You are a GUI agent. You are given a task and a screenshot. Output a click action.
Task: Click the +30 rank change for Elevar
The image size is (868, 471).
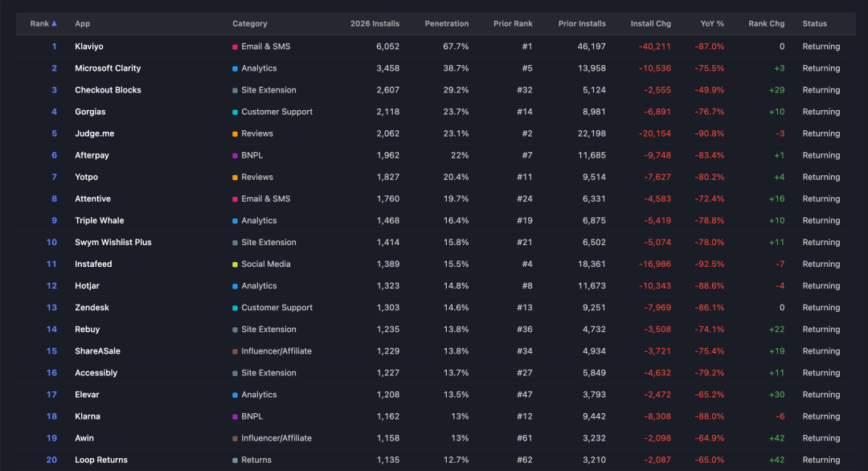tap(776, 395)
